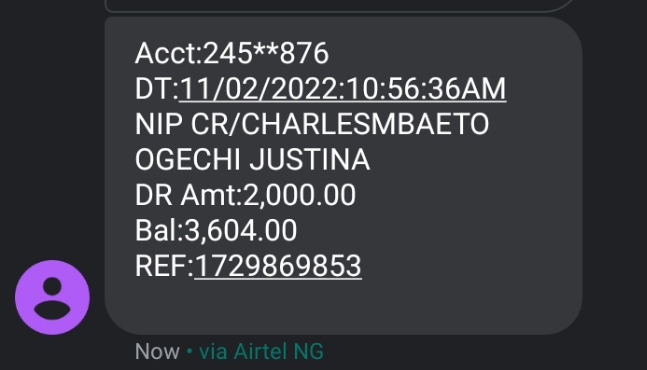Tap the 'via Airtel NG' SIM label
This screenshot has height=370, width=647.
pyautogui.click(x=261, y=352)
